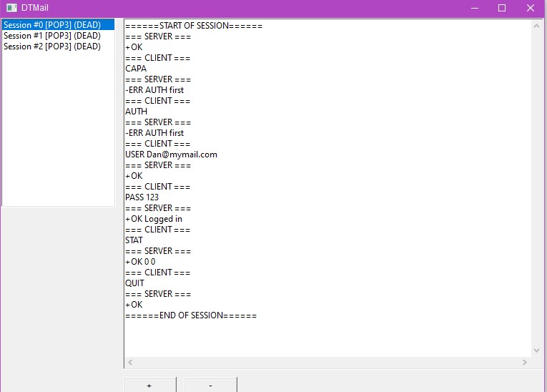The width and height of the screenshot is (547, 392).
Task: Select Session #0 [POP3] (DEAD)
Action: point(58,25)
